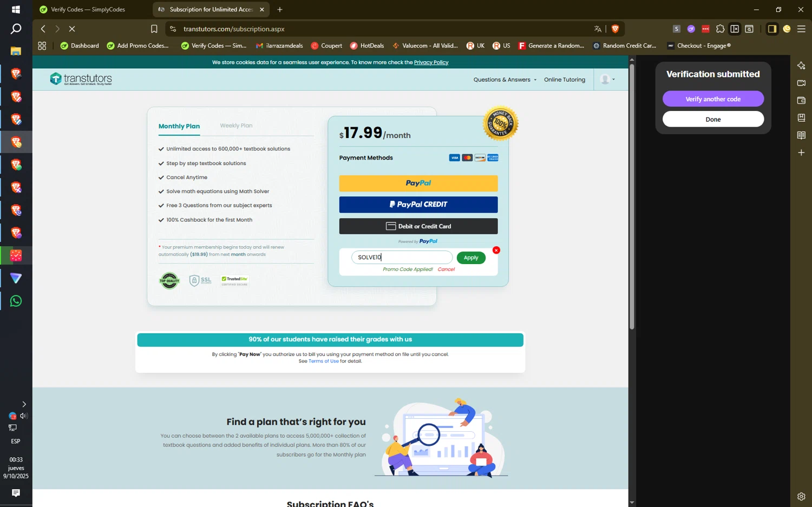Screen dimensions: 812x507
Task: Open the Brave main menu icon
Action: point(801,29)
